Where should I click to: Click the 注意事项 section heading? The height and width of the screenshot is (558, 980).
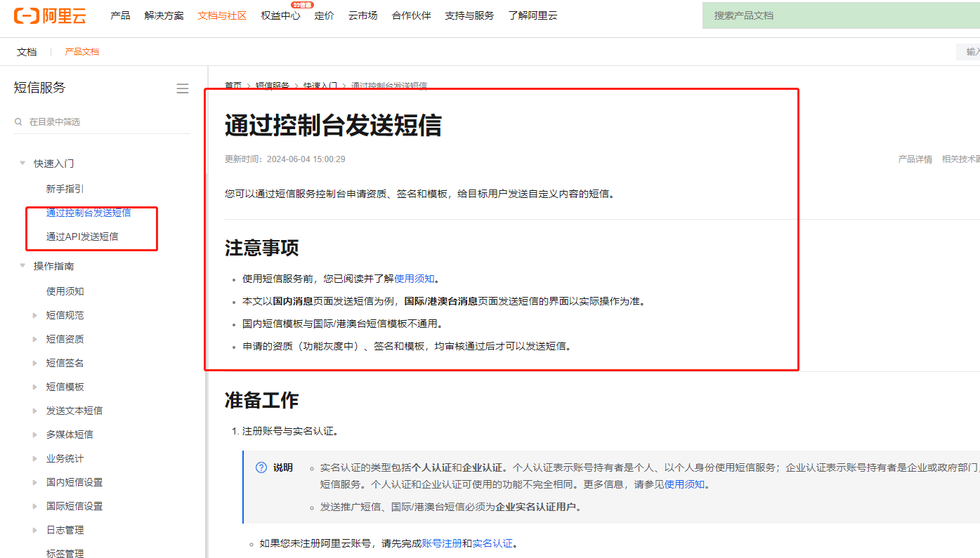[262, 248]
